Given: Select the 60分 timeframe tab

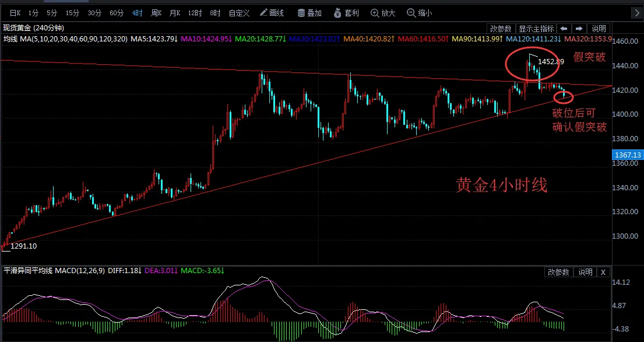Looking at the screenshot, I should click(117, 13).
